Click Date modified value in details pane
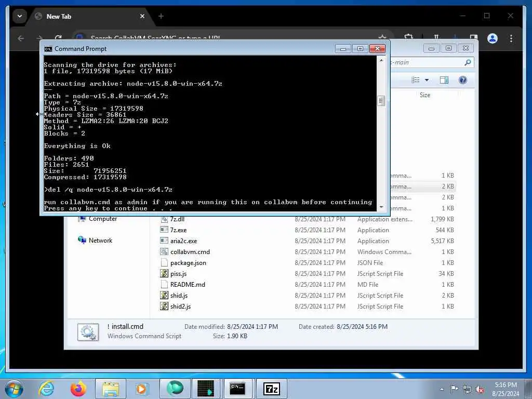Image resolution: width=532 pixels, height=399 pixels. pos(252,327)
